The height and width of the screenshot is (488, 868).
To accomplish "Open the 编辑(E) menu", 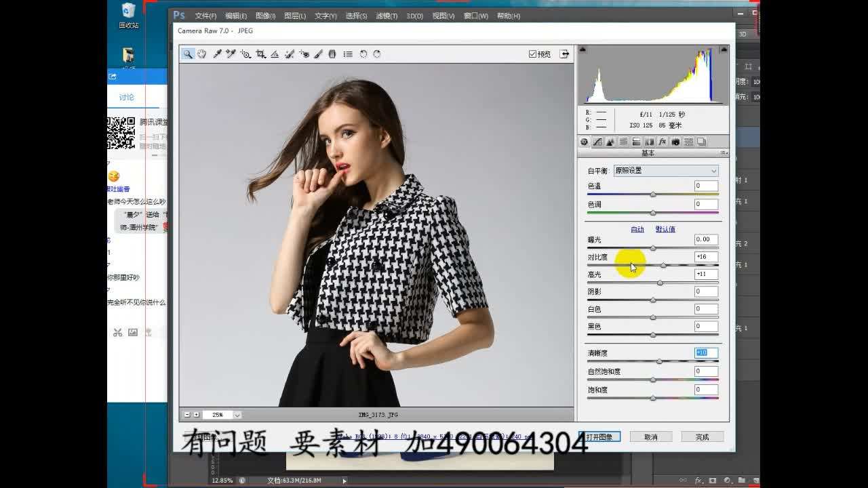I will click(236, 16).
